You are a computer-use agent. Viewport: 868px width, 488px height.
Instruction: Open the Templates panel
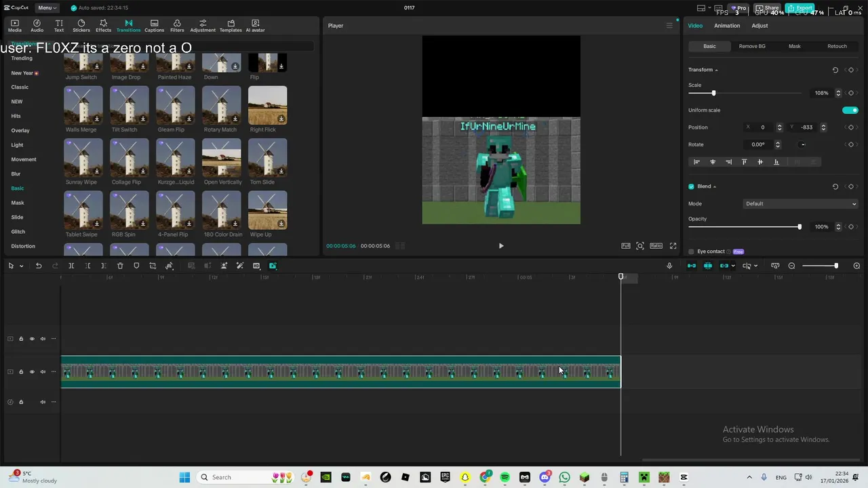(231, 26)
